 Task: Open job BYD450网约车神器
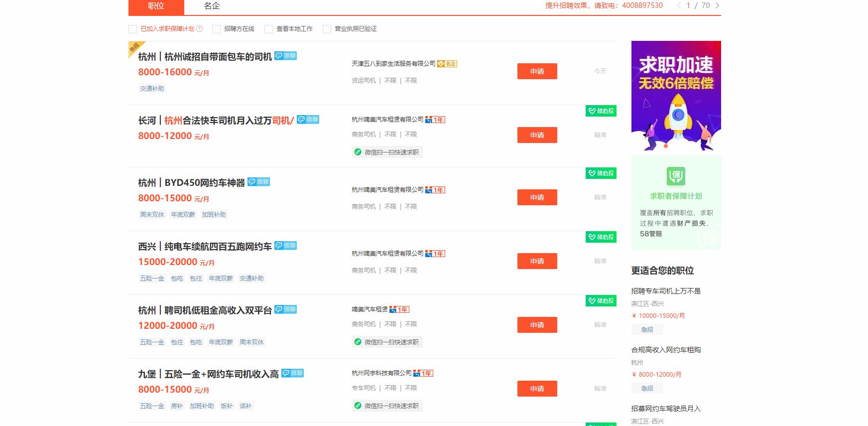tap(191, 183)
